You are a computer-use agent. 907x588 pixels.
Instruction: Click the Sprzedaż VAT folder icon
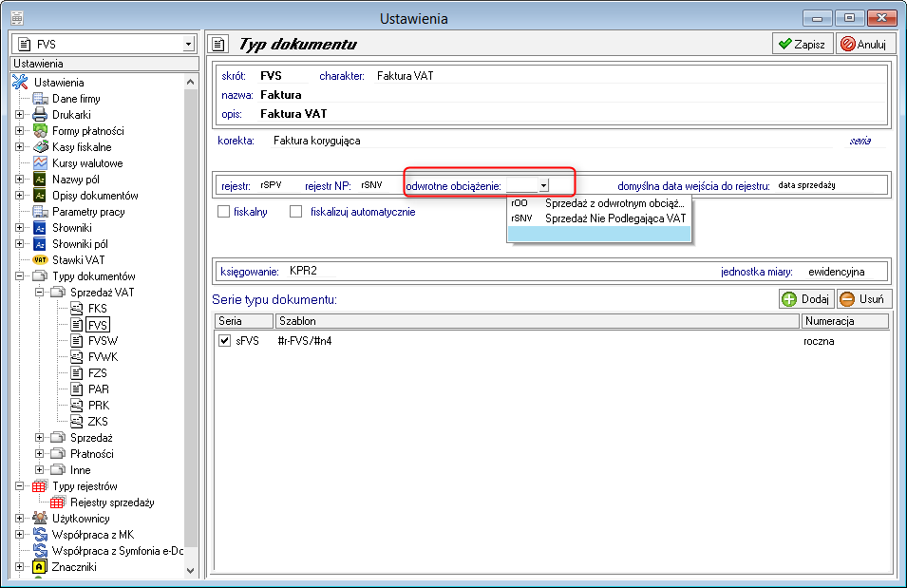tap(58, 293)
